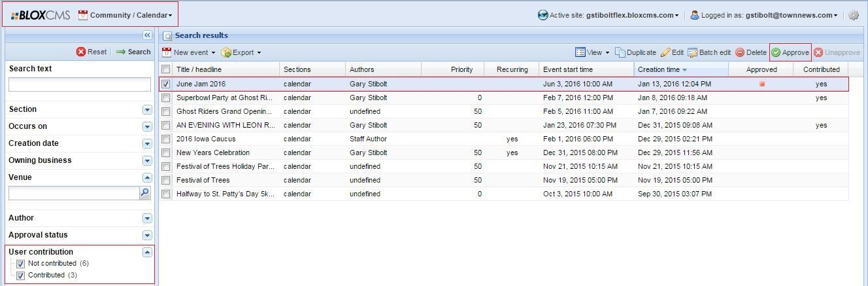
Task: Sort by Approved column header
Action: pos(761,69)
